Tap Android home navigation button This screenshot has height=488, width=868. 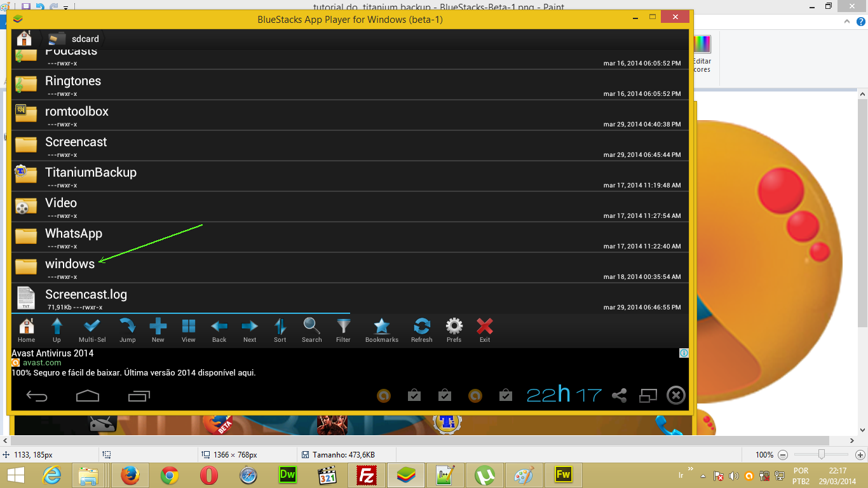[88, 396]
